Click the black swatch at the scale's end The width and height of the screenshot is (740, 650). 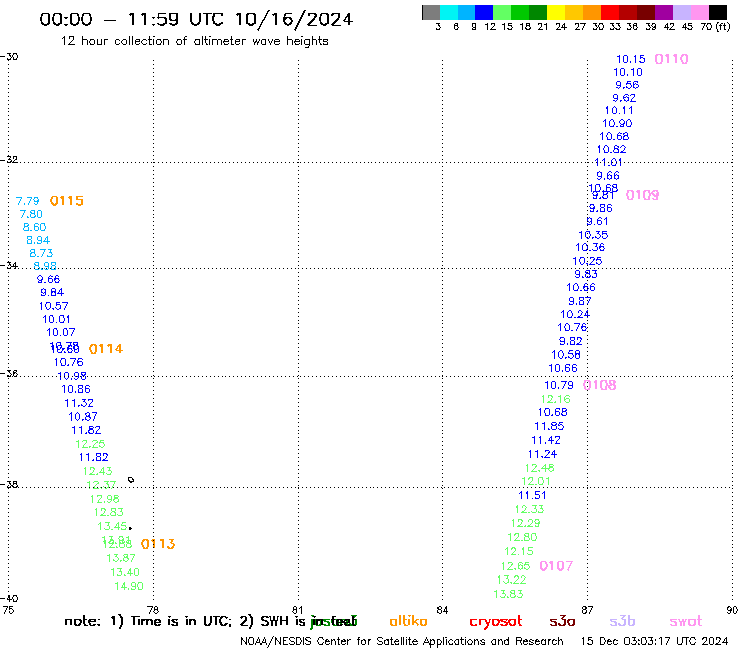718,12
